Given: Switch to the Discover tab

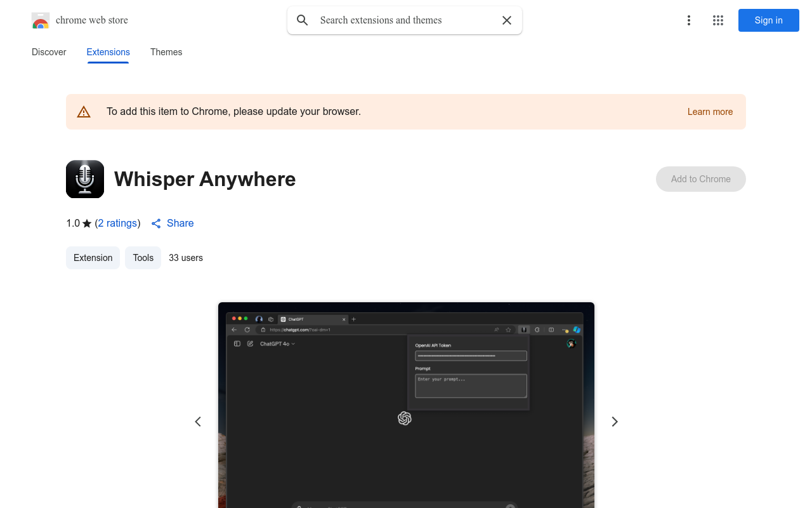Looking at the screenshot, I should (49, 52).
